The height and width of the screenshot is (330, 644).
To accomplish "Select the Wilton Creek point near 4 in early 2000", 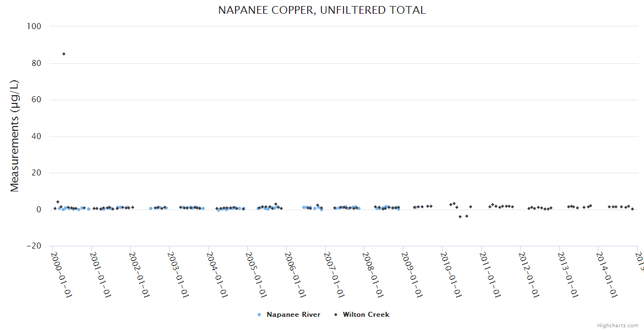I will (x=58, y=202).
